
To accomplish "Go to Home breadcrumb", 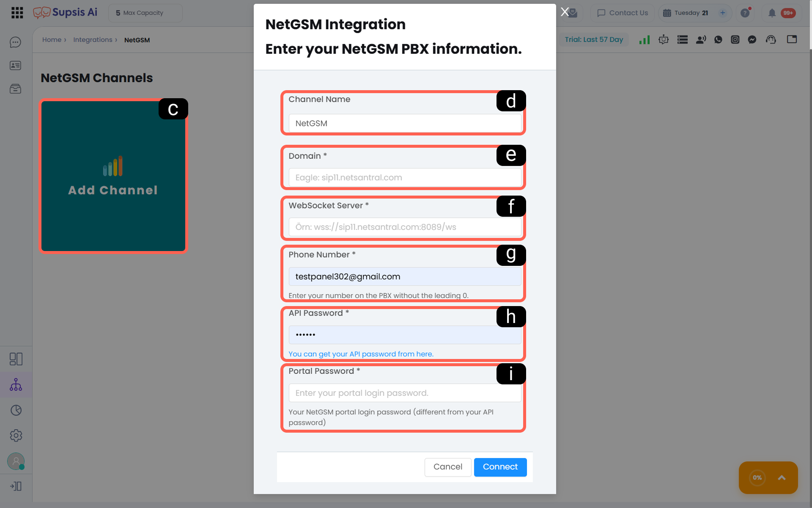I will pyautogui.click(x=52, y=40).
